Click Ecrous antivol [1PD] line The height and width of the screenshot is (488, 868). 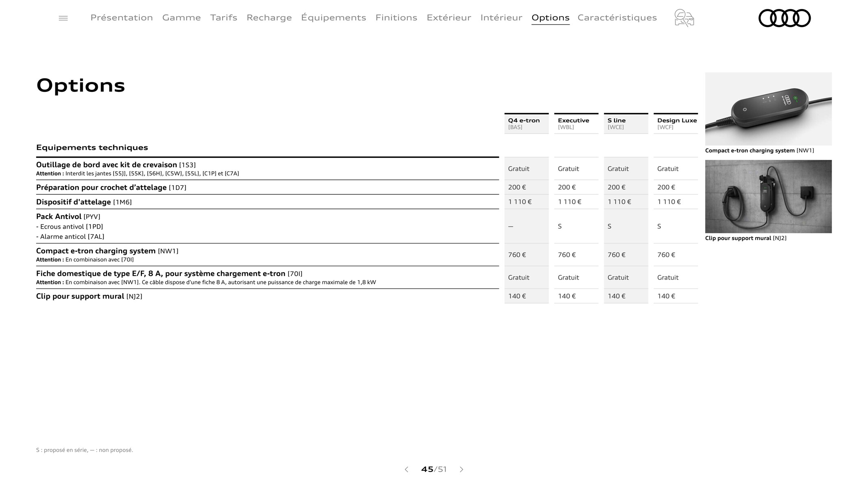pyautogui.click(x=70, y=227)
